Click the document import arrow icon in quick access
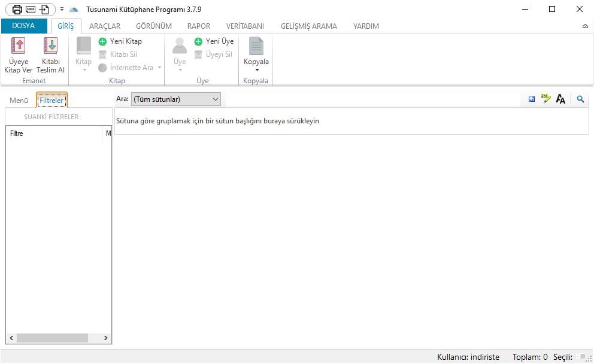The width and height of the screenshot is (594, 364). click(x=44, y=10)
